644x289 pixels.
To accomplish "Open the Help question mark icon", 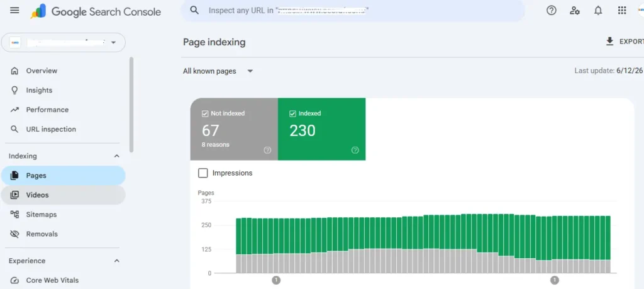I will (551, 10).
